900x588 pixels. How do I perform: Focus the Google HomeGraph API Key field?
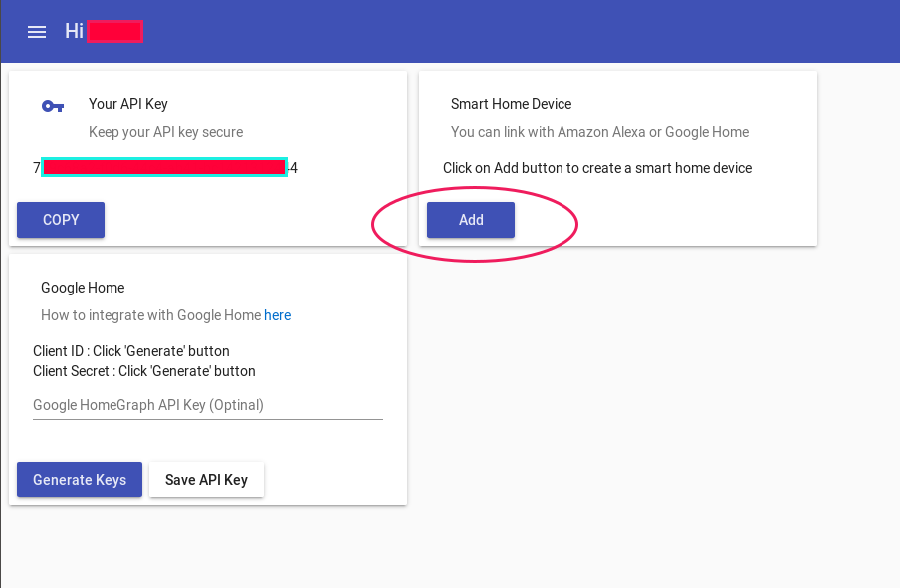[x=207, y=405]
